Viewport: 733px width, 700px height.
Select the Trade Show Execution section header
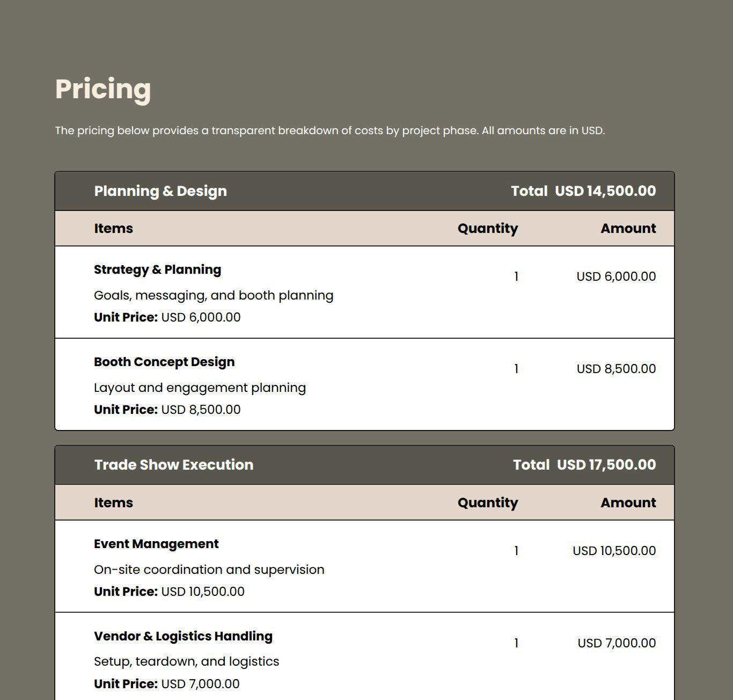click(174, 465)
